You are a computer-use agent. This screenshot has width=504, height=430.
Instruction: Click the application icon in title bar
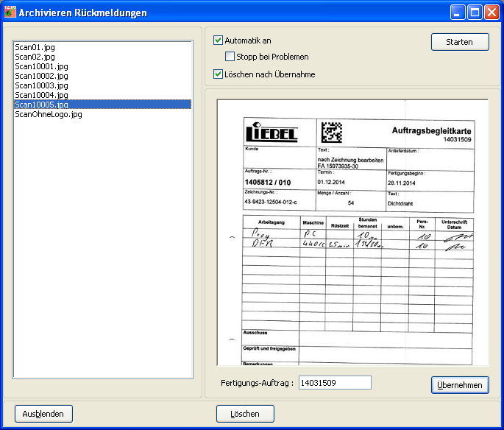point(10,13)
